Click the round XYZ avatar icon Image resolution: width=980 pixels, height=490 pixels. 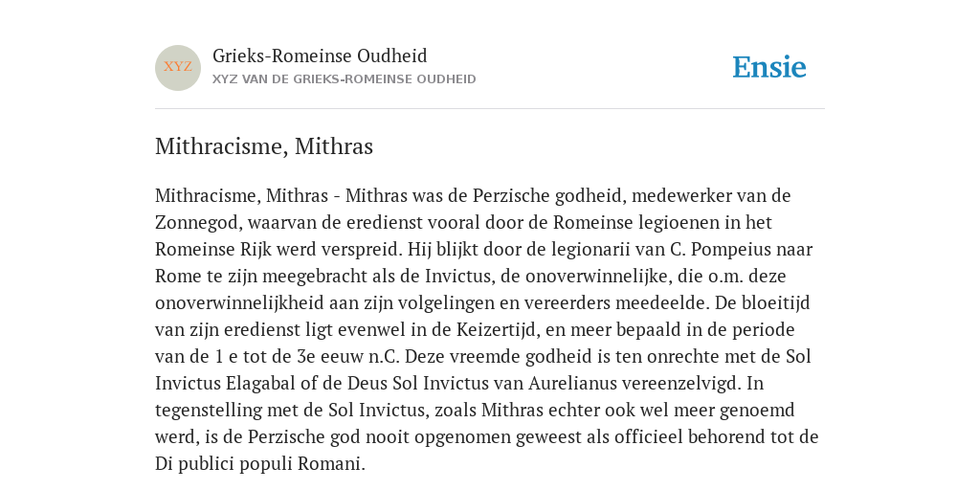pyautogui.click(x=178, y=68)
